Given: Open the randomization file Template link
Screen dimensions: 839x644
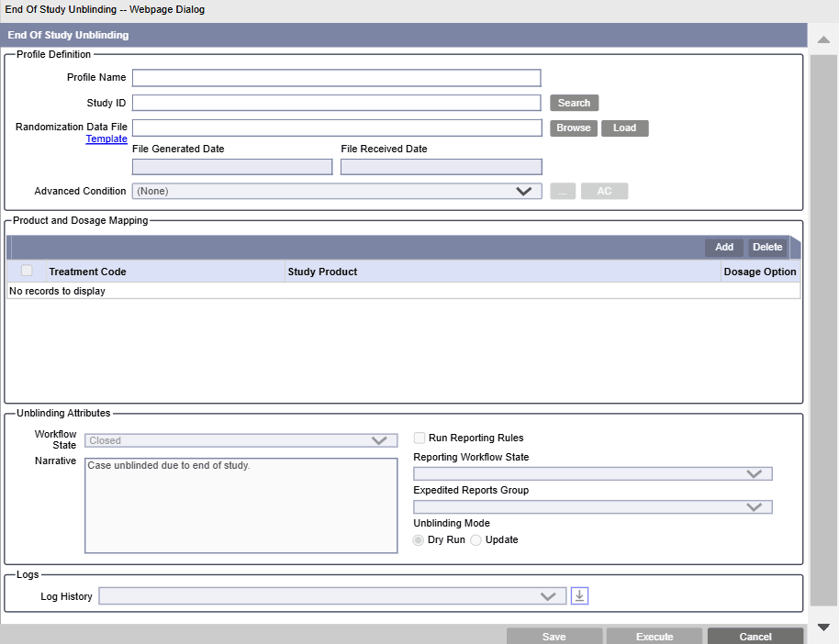Looking at the screenshot, I should [x=106, y=139].
